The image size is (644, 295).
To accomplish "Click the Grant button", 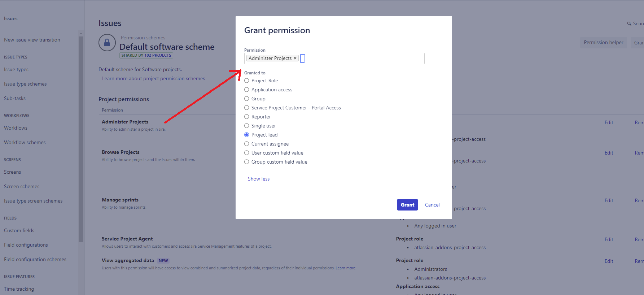I will click(407, 205).
